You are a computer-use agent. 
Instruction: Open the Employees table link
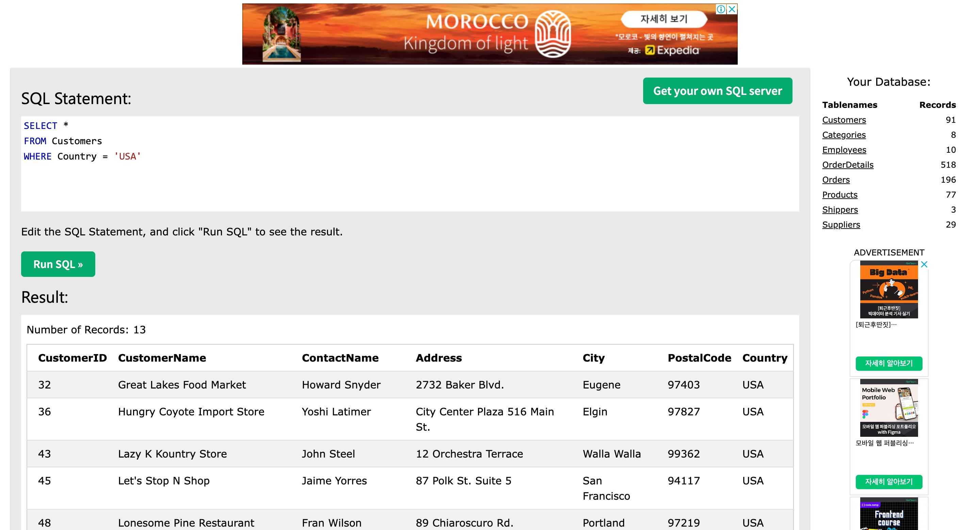(844, 150)
